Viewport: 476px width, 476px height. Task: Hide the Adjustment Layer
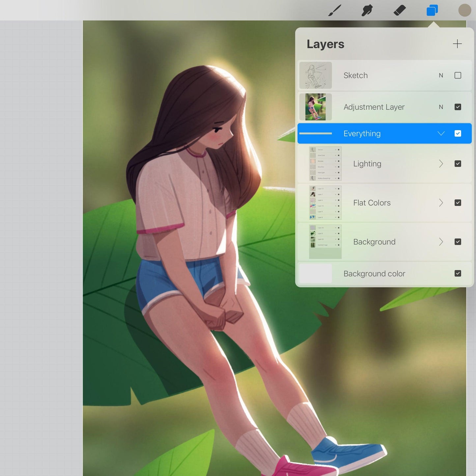point(458,107)
